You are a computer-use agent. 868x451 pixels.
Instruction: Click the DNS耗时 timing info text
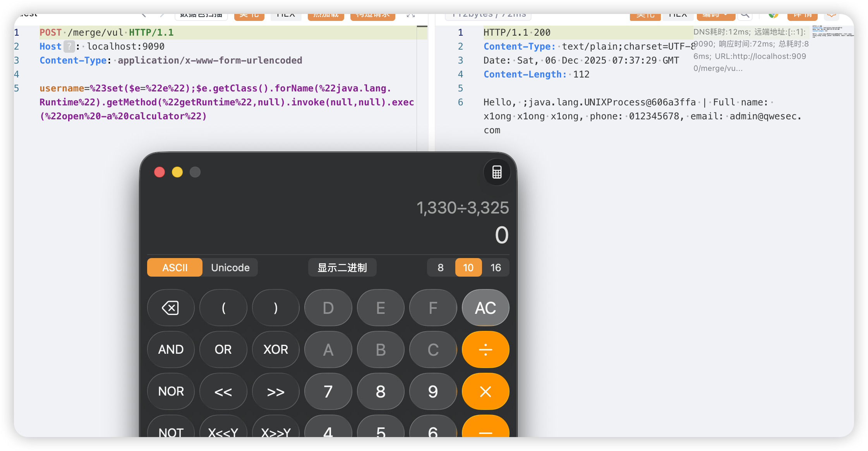tap(751, 50)
